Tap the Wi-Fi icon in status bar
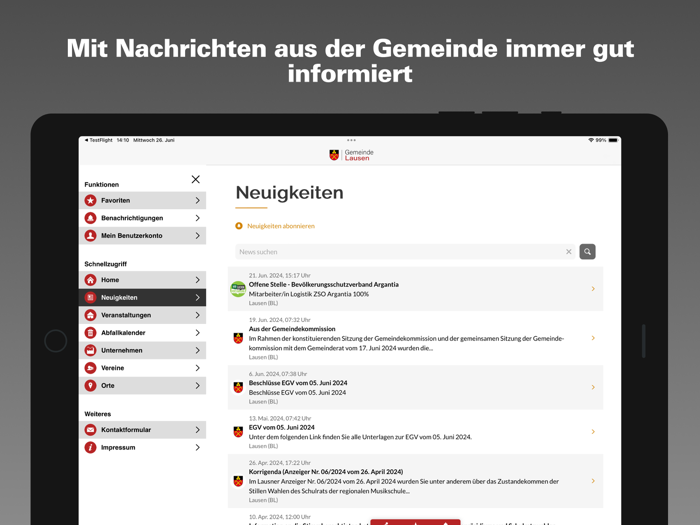Viewport: 700px width, 525px height. (591, 140)
